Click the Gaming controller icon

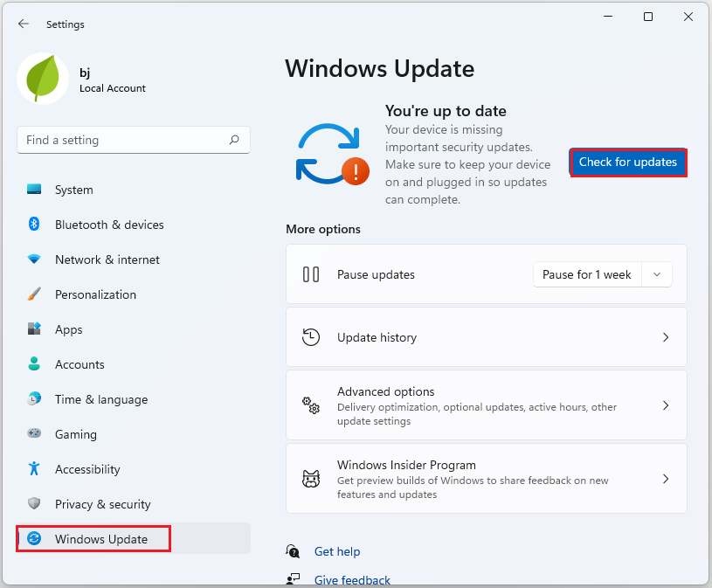[34, 433]
